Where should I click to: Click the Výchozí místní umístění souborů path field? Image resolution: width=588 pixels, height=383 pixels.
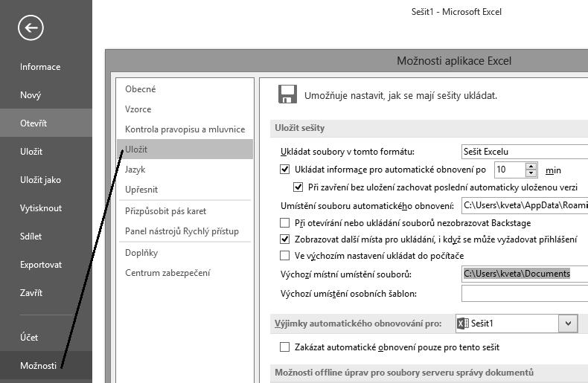pyautogui.click(x=525, y=274)
